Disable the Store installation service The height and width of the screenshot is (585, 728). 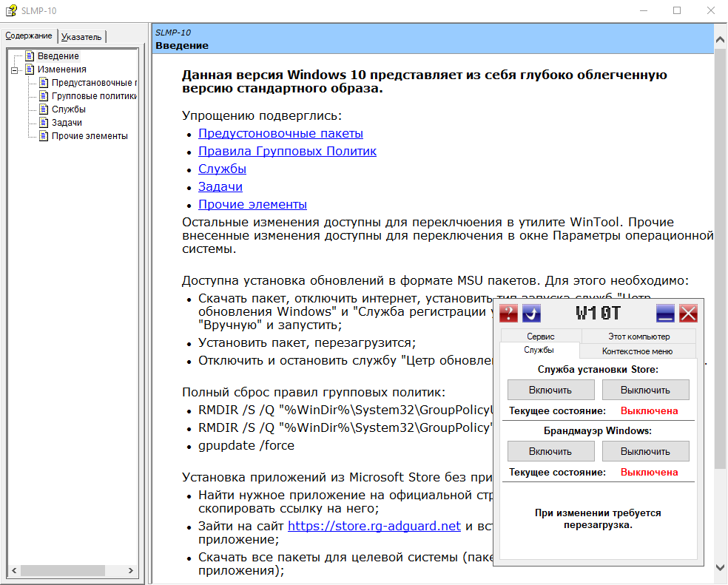click(x=645, y=390)
